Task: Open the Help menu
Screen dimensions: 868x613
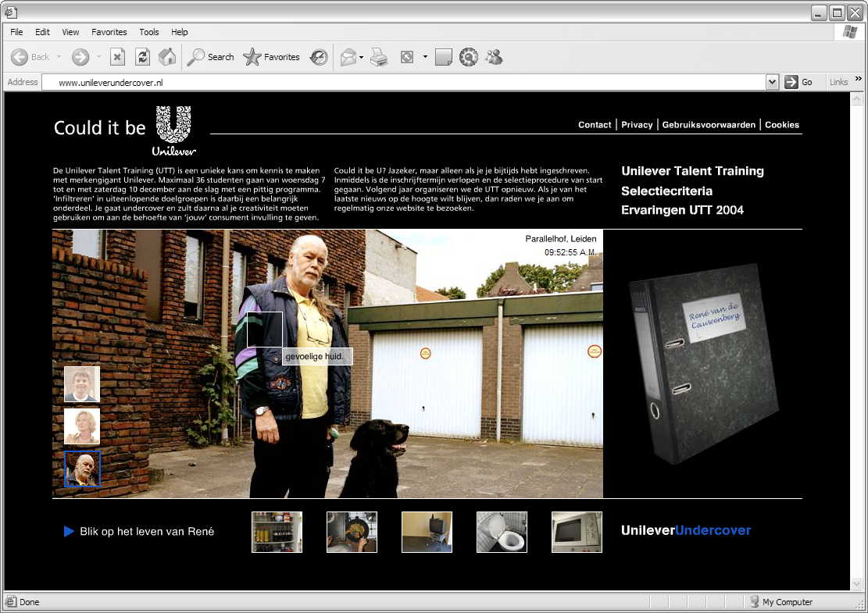Action: tap(180, 32)
